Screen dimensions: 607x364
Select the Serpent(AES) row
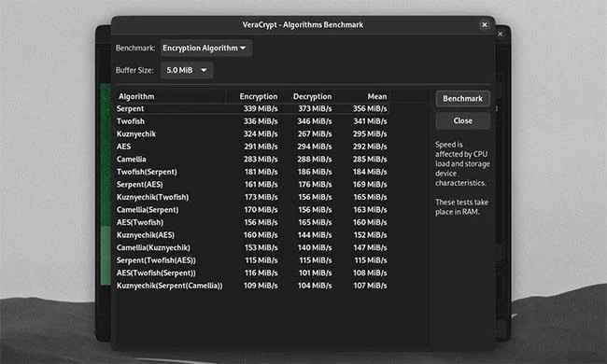click(x=252, y=185)
